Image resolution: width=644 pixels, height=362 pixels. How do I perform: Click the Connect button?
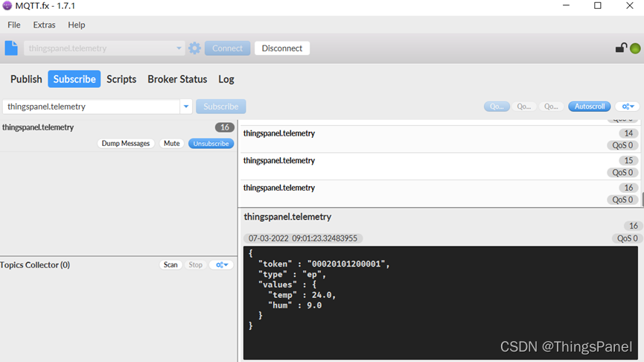click(x=227, y=48)
